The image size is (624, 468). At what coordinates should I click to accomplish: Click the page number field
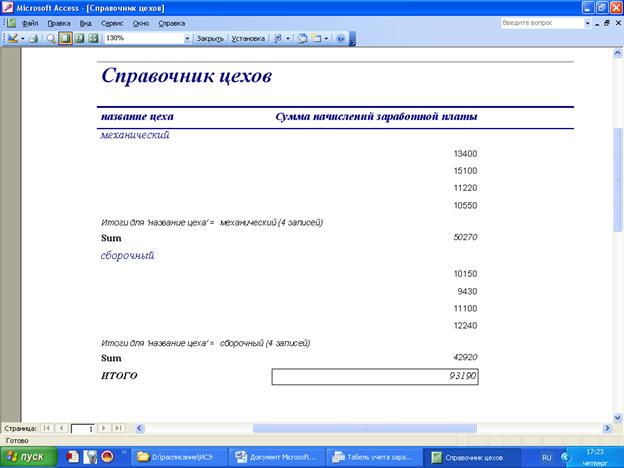click(82, 429)
